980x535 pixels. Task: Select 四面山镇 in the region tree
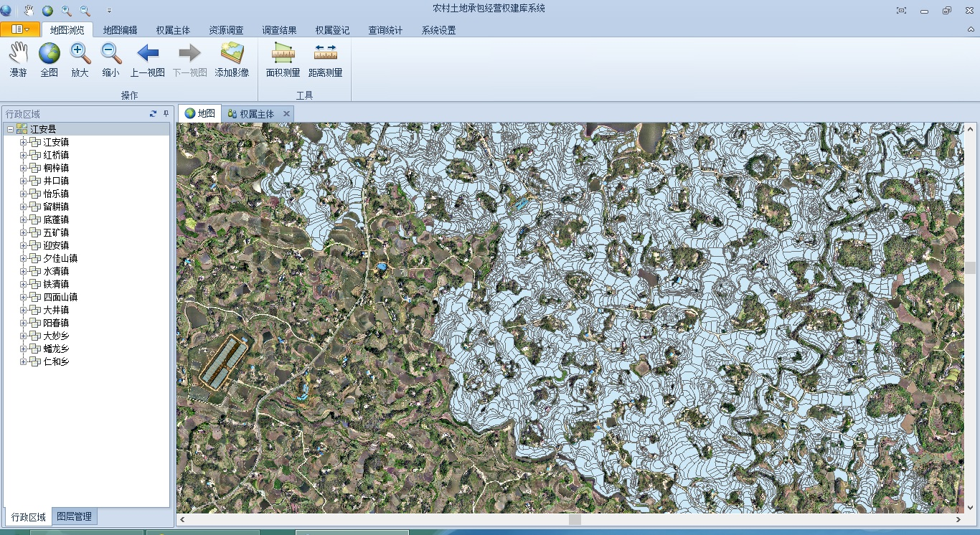click(60, 297)
